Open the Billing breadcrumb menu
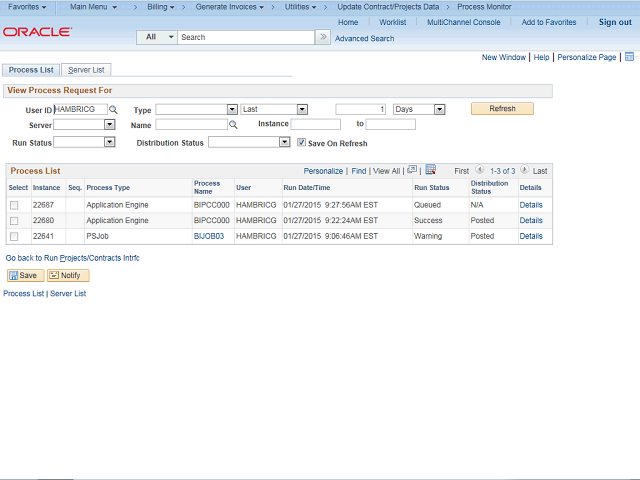The image size is (640, 480). (161, 7)
